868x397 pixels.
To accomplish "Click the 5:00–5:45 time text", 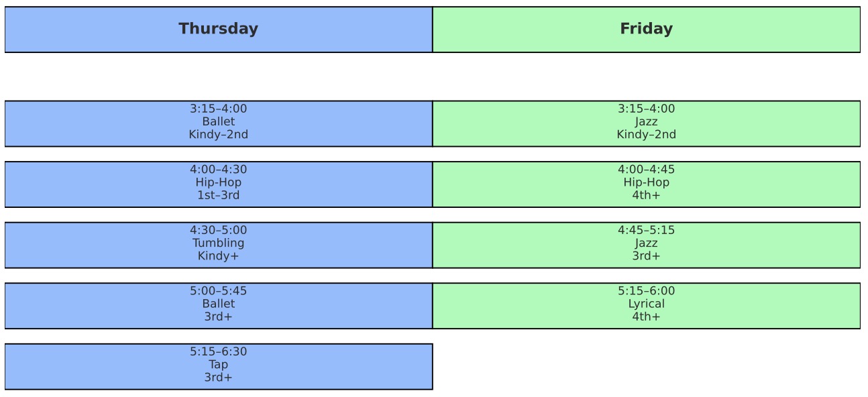I will tap(218, 291).
